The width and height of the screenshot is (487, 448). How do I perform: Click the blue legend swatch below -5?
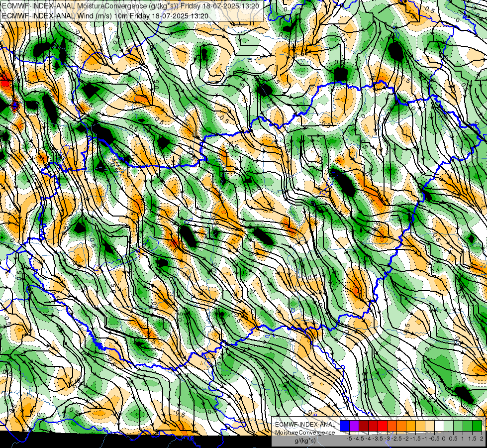pos(345,426)
